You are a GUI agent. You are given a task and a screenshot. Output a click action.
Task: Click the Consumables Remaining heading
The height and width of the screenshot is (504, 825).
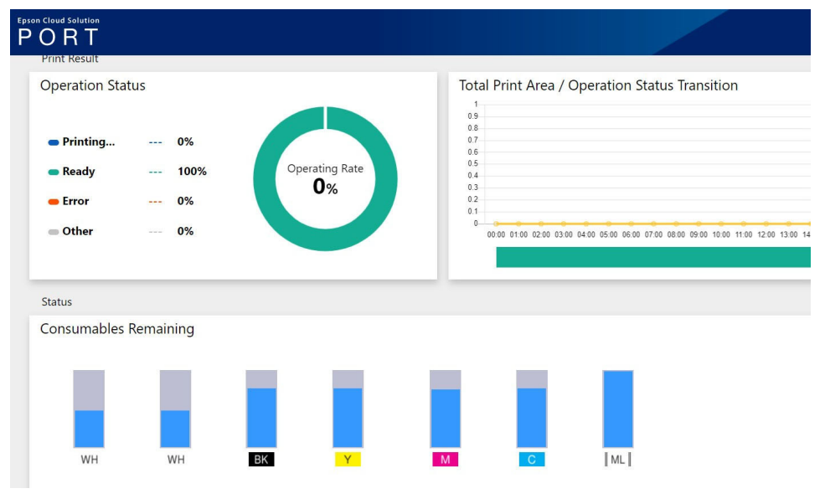117,329
